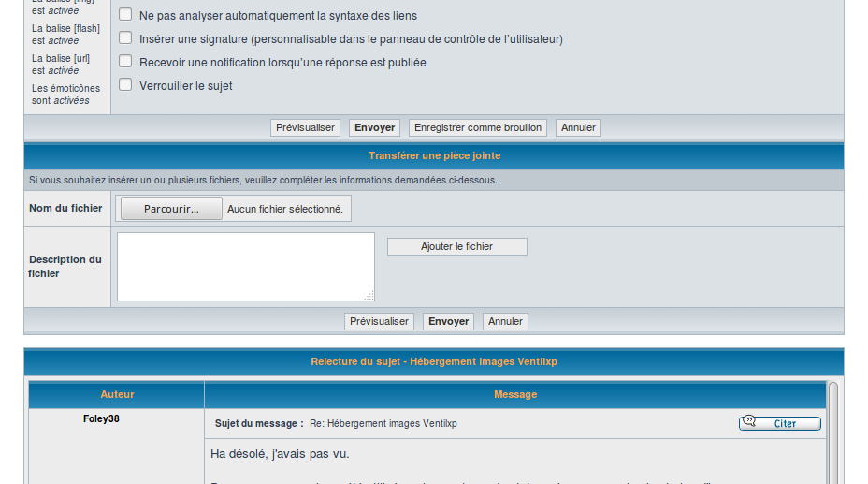Toggle 'Recevoir une notification' checkbox

125,62
